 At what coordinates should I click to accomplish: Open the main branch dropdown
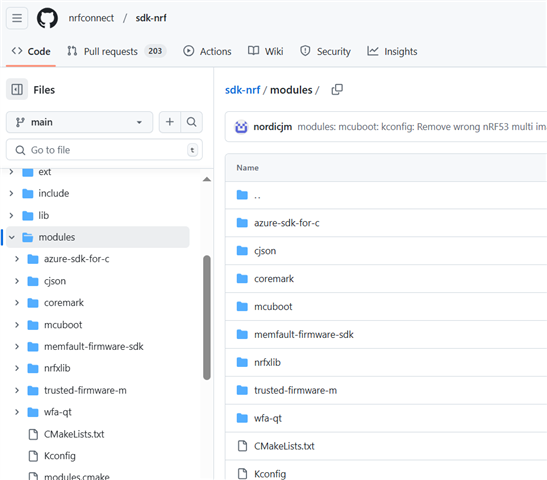pyautogui.click(x=80, y=122)
